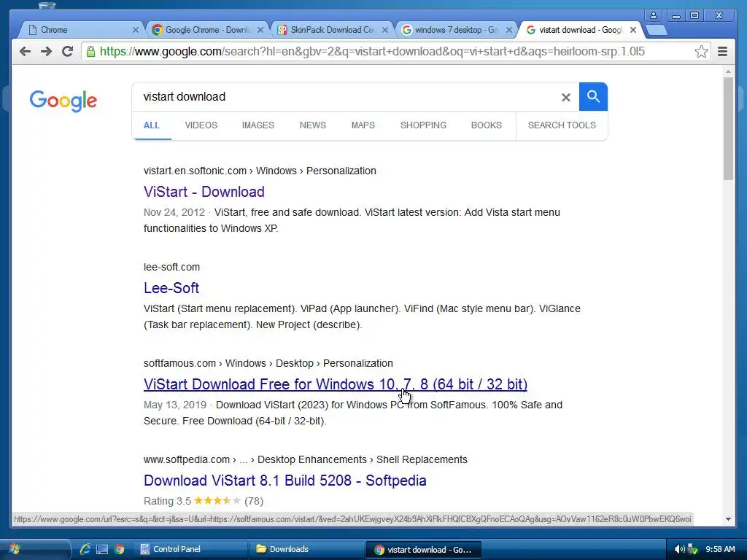
Task: Open 'Download ViStart 8.1 Build 5208 - Softpedia'
Action: [x=285, y=481]
